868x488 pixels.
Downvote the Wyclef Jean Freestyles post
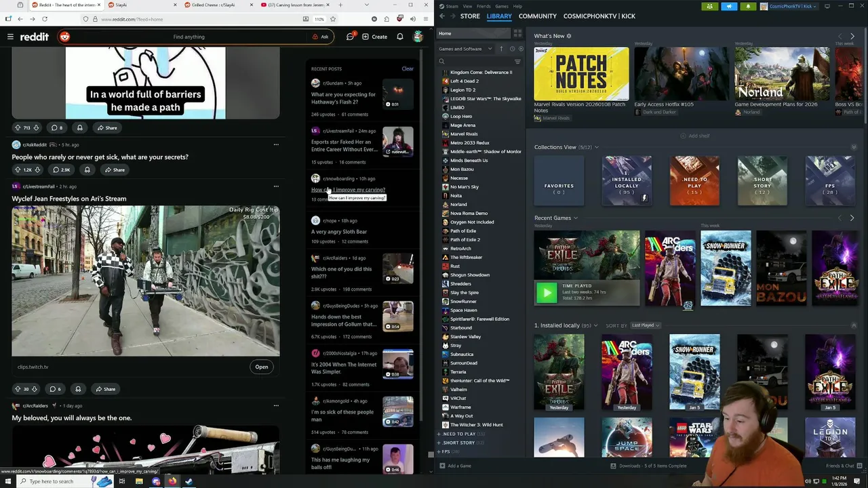pyautogui.click(x=35, y=389)
